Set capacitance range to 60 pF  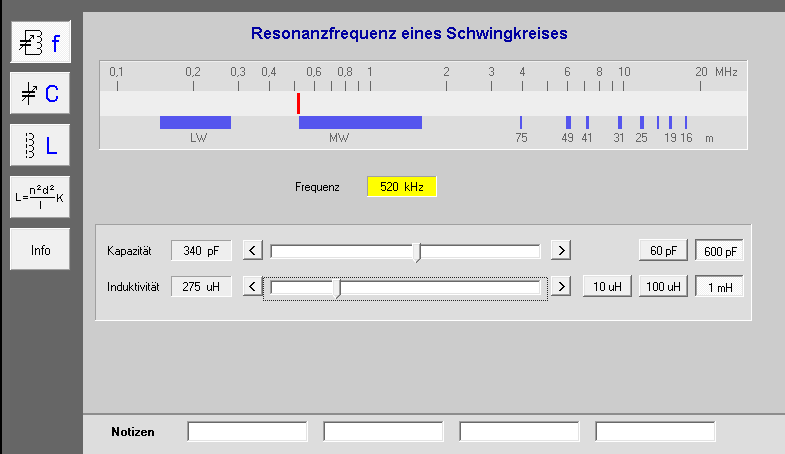[663, 250]
